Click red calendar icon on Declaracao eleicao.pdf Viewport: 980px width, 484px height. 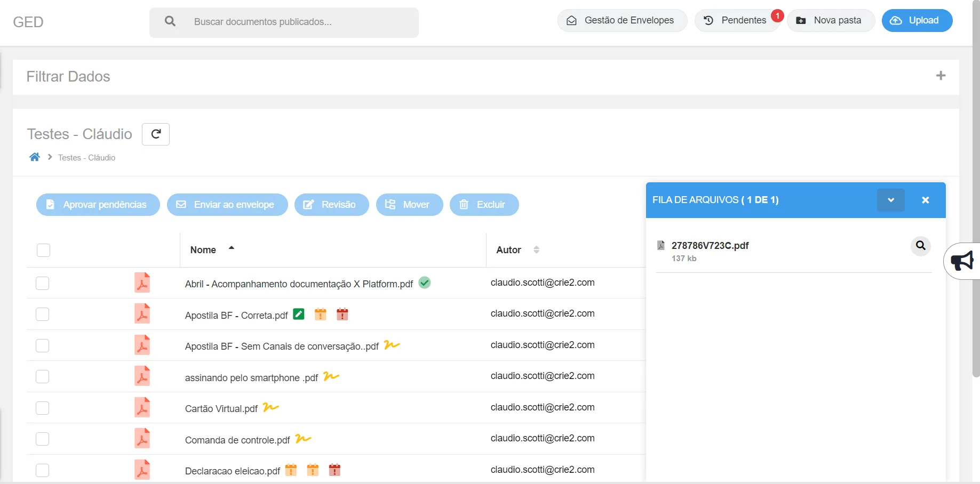(334, 470)
